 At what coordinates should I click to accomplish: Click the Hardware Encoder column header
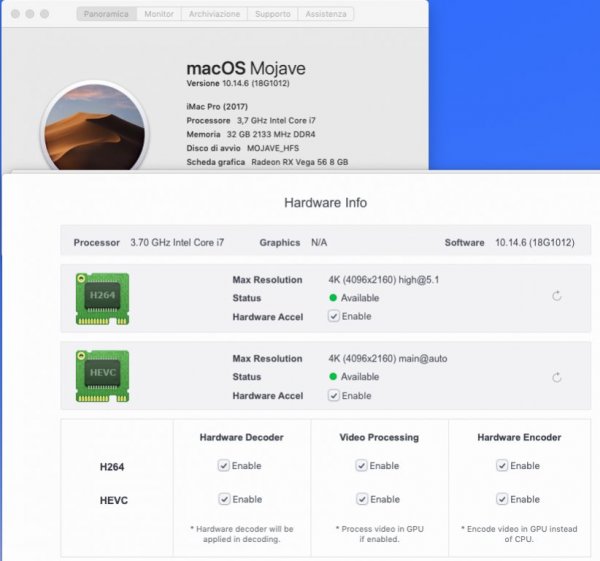tap(519, 437)
